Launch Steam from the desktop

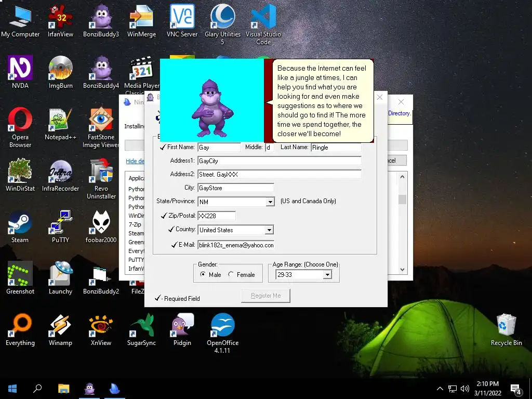click(20, 227)
